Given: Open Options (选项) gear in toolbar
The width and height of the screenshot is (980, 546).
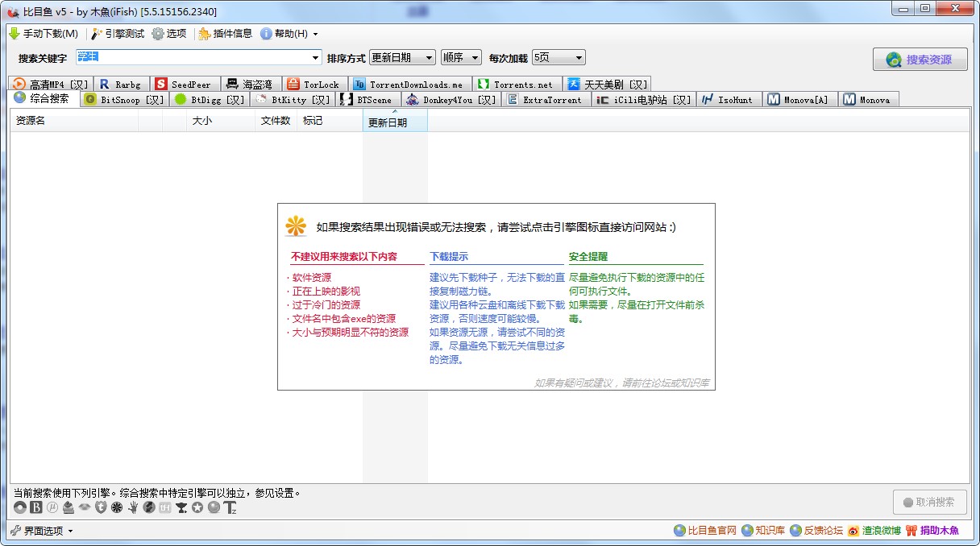Looking at the screenshot, I should 169,34.
